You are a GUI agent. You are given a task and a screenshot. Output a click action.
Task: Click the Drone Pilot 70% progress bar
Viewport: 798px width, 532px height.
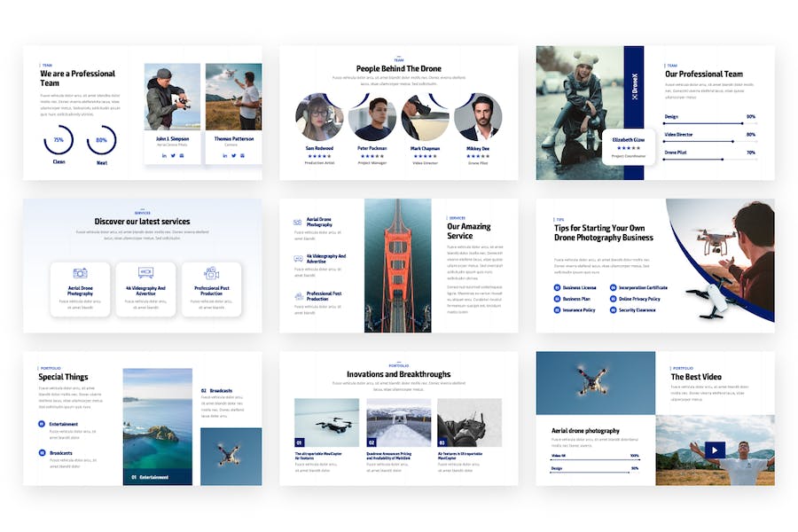709,159
